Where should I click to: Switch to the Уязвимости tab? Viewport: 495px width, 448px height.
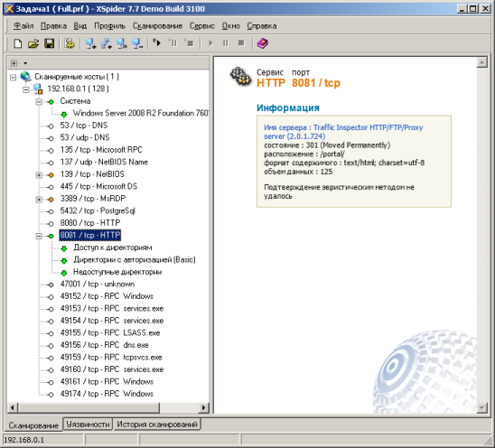(88, 425)
